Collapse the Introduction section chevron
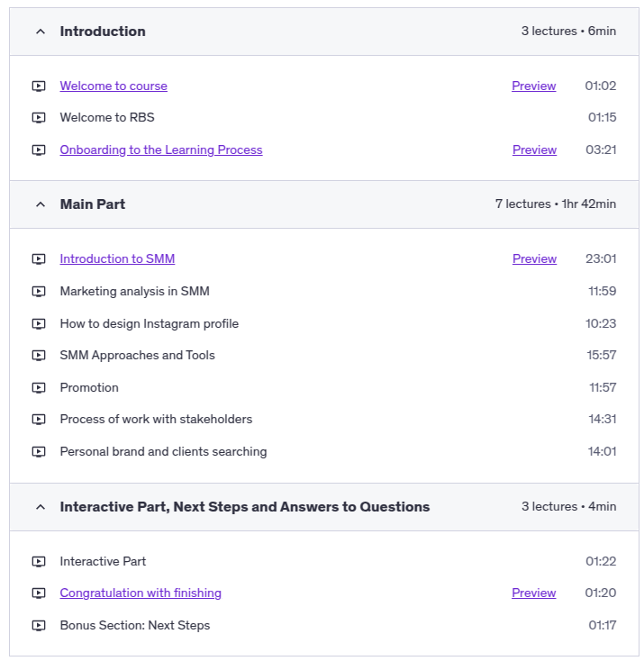The height and width of the screenshot is (661, 644). 40,32
